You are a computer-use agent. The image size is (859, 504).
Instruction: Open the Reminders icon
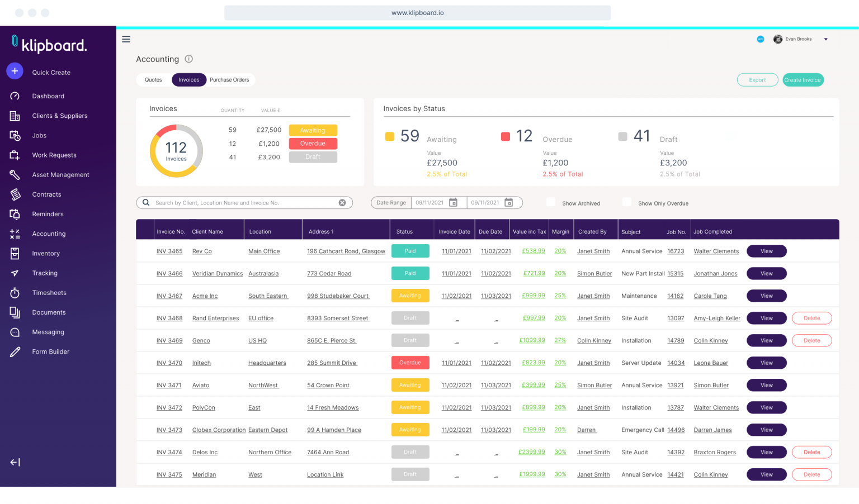pyautogui.click(x=15, y=214)
